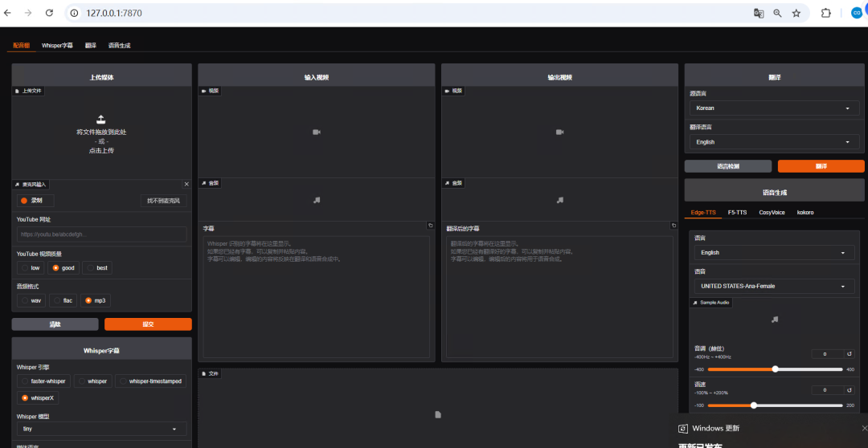
Task: Click inside the 字幕 text area
Action: [316, 297]
